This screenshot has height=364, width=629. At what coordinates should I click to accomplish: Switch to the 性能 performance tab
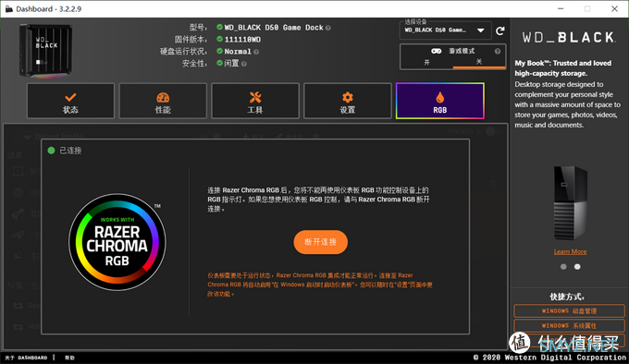coord(163,101)
